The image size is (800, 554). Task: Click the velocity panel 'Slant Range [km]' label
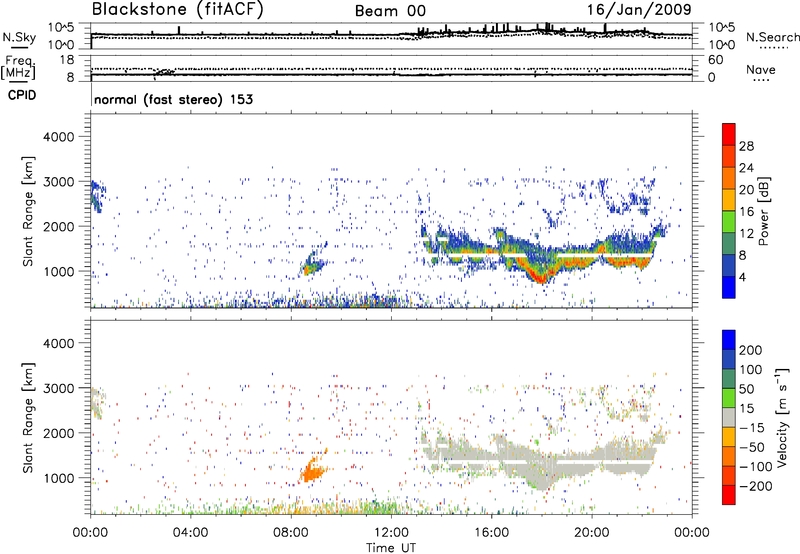(x=28, y=417)
